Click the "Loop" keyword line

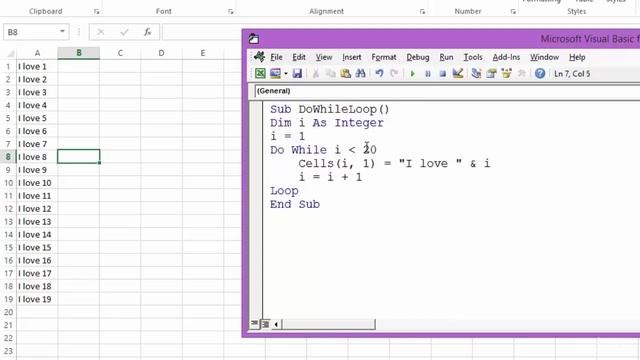click(x=284, y=191)
